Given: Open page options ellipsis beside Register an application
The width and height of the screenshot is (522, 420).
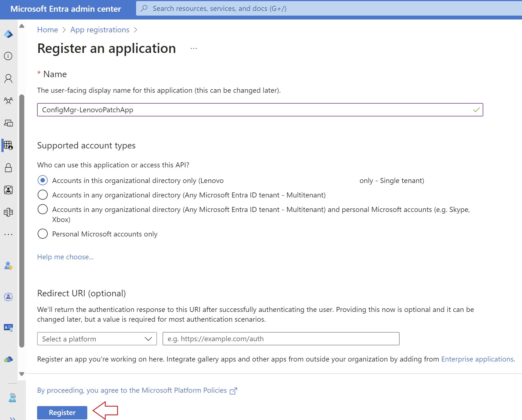Looking at the screenshot, I should click(x=194, y=48).
